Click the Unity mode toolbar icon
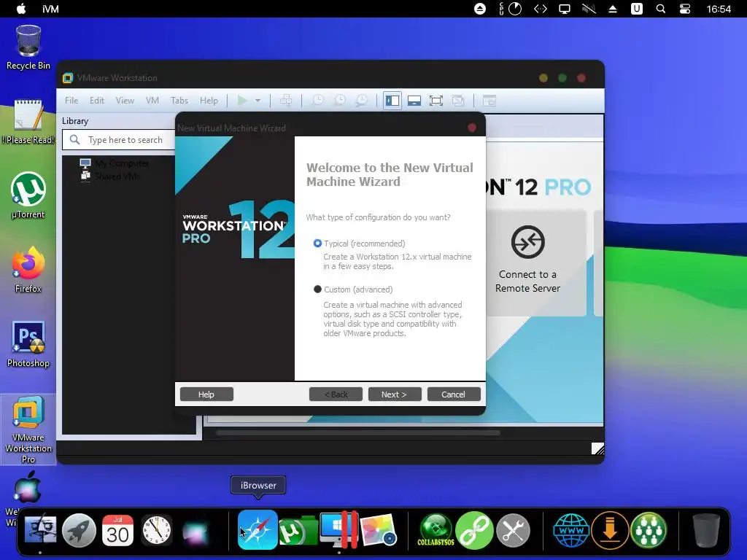Screen dimensions: 747x560 (458, 101)
